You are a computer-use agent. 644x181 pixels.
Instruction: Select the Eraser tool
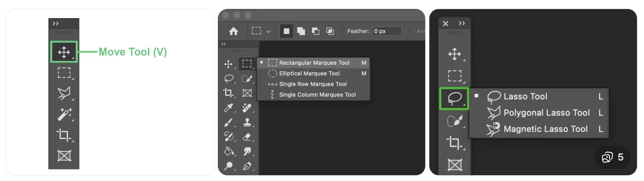click(x=247, y=137)
